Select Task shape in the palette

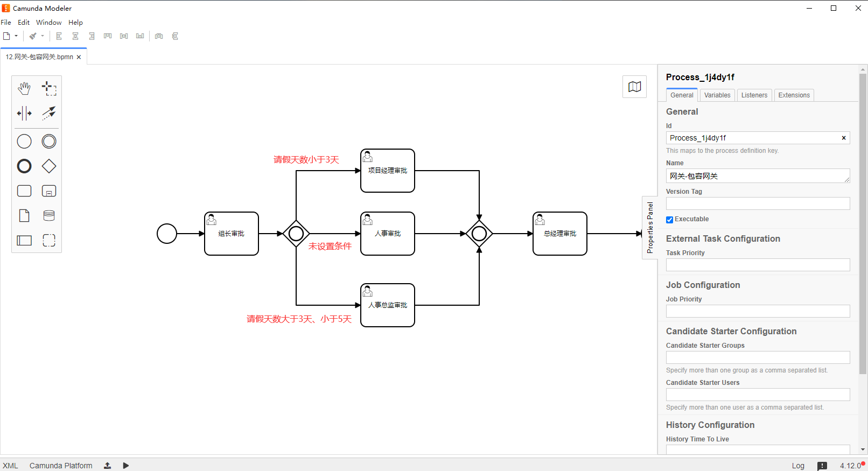click(24, 191)
